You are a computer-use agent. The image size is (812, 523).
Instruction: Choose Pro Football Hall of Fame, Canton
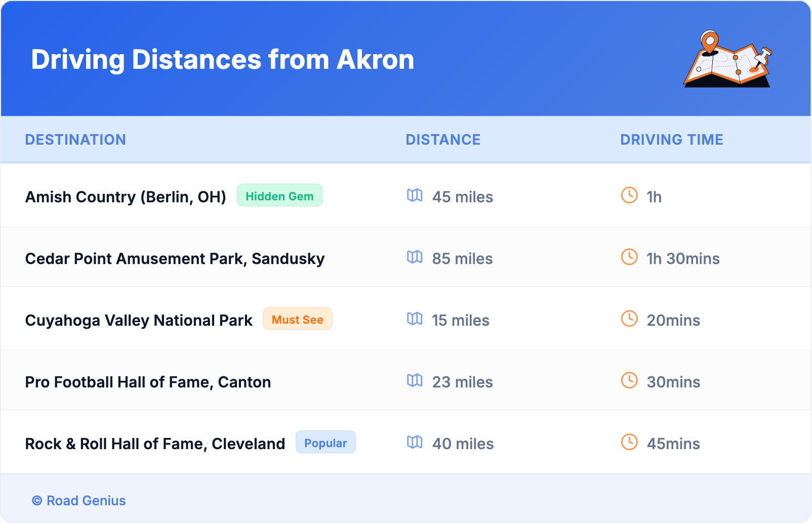coord(148,382)
